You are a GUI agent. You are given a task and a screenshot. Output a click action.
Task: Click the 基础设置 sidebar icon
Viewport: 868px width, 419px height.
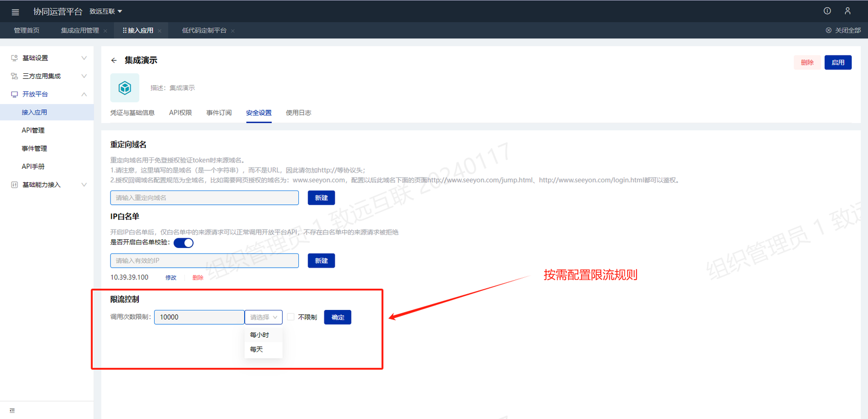(15, 58)
